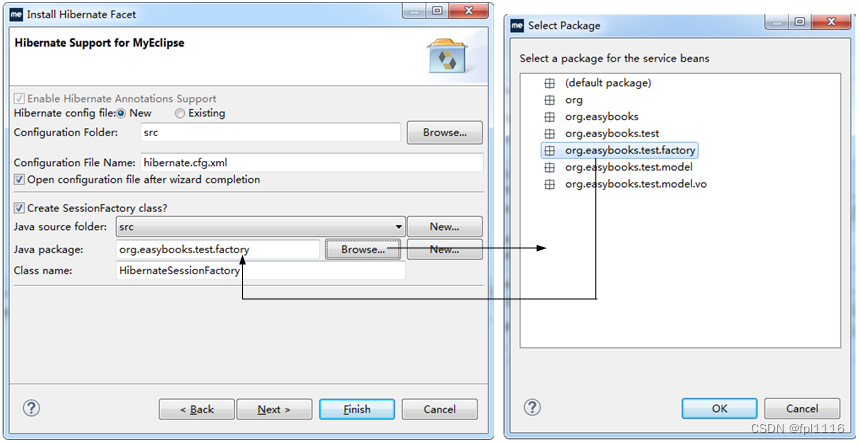Screen dimensions: 860x445
Task: Maximize the Install Hibernate Facet window
Action: coord(437,11)
